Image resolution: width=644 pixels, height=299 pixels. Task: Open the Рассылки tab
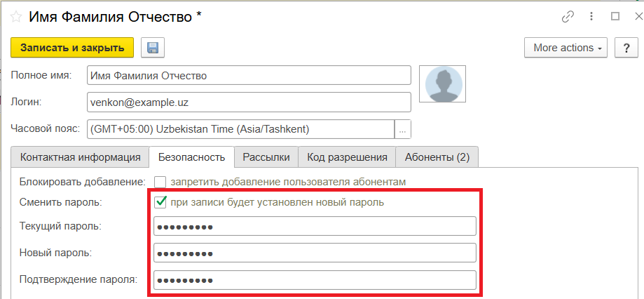pos(266,157)
